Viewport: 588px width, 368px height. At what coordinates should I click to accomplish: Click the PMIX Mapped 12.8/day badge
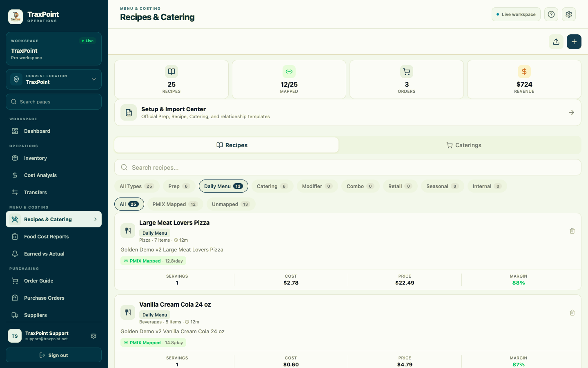click(x=154, y=261)
